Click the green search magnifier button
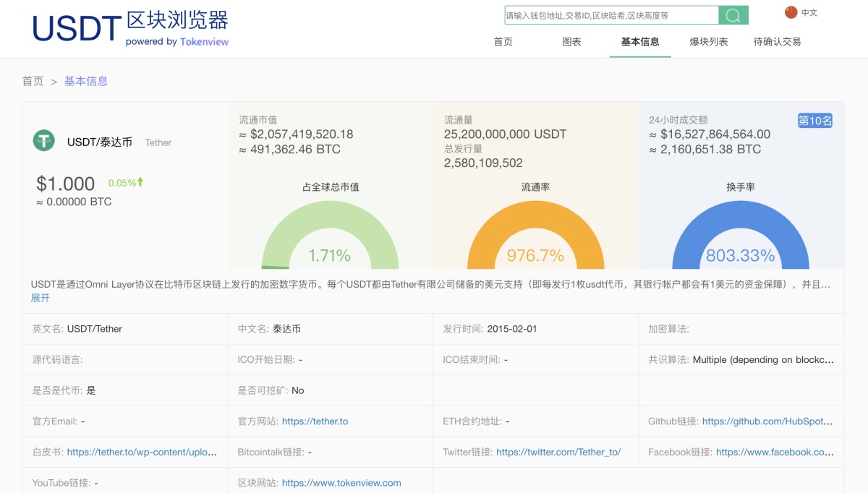The width and height of the screenshot is (868, 493). [733, 15]
